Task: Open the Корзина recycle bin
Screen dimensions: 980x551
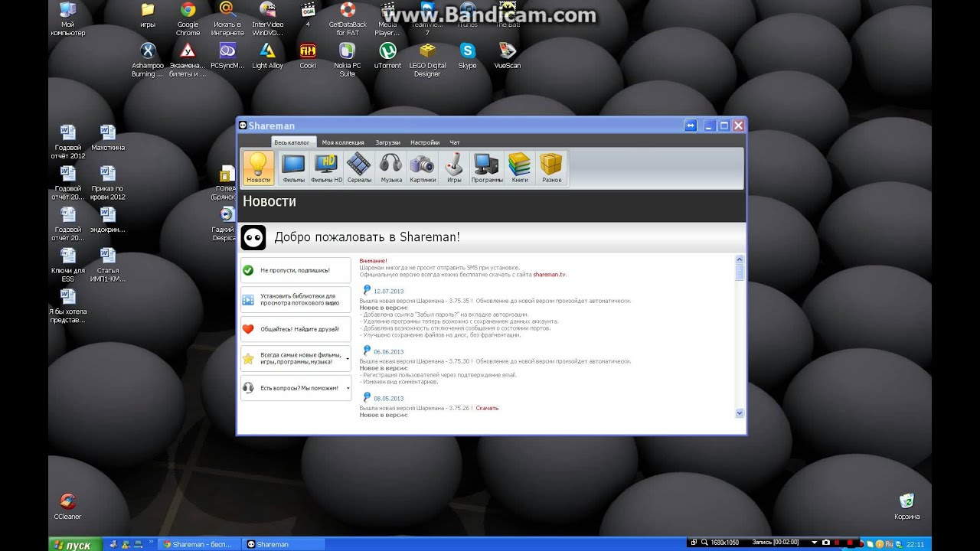Action: pos(906,507)
